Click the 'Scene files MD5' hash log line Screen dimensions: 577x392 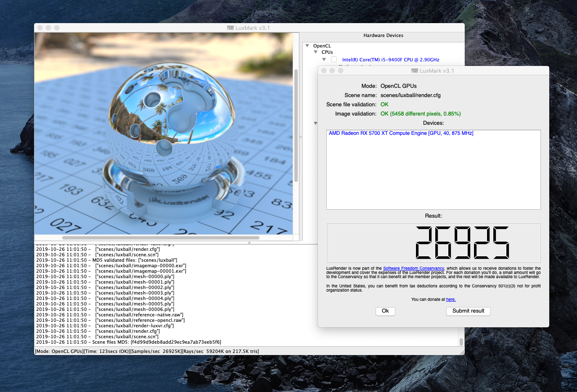[129, 342]
